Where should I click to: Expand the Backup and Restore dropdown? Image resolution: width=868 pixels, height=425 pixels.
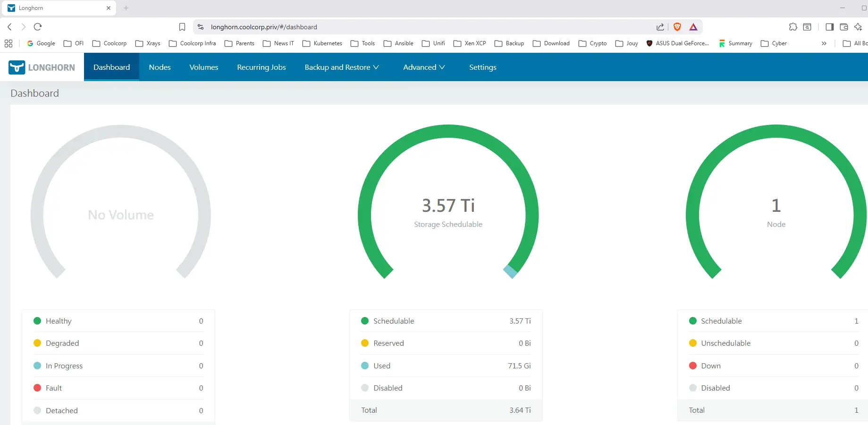tap(341, 67)
